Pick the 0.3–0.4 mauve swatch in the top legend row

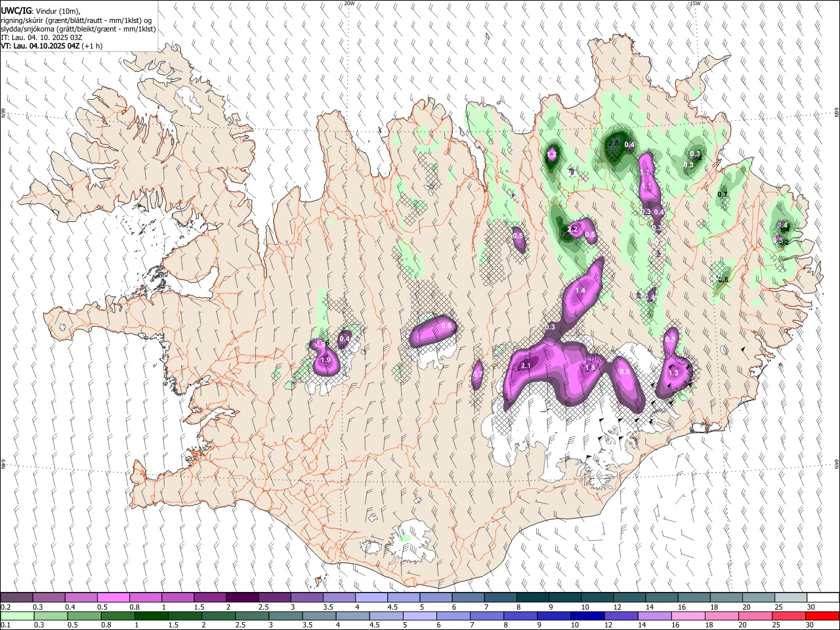49,598
